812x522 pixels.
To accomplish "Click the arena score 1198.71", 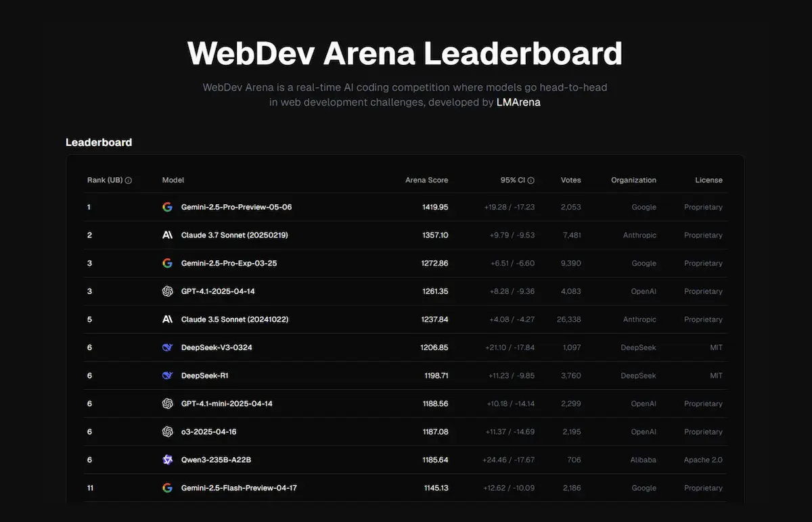I will coord(436,375).
